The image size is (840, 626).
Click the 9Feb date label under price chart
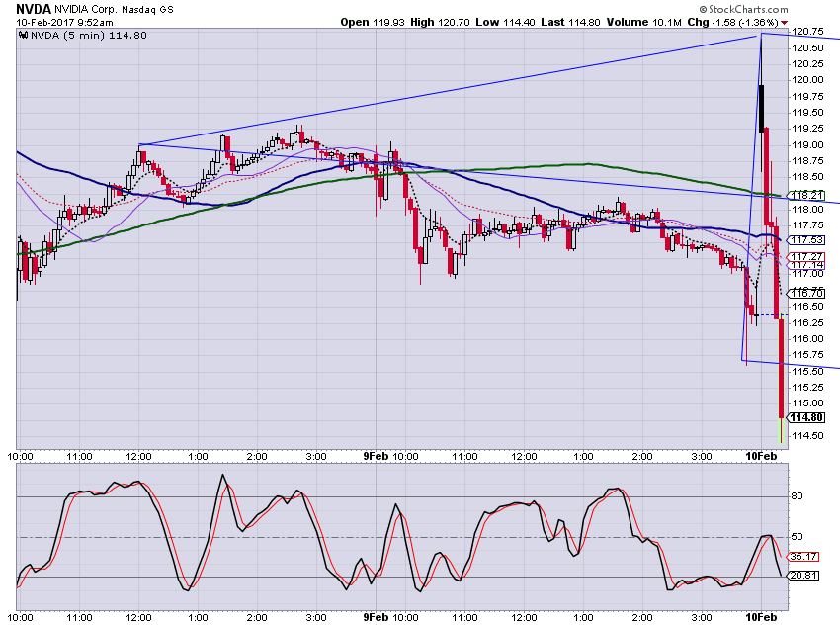pos(376,456)
